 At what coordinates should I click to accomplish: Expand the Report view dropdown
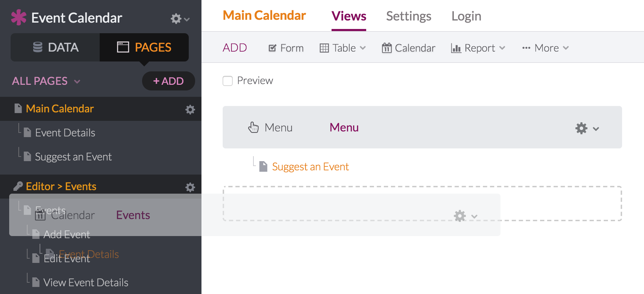(478, 48)
